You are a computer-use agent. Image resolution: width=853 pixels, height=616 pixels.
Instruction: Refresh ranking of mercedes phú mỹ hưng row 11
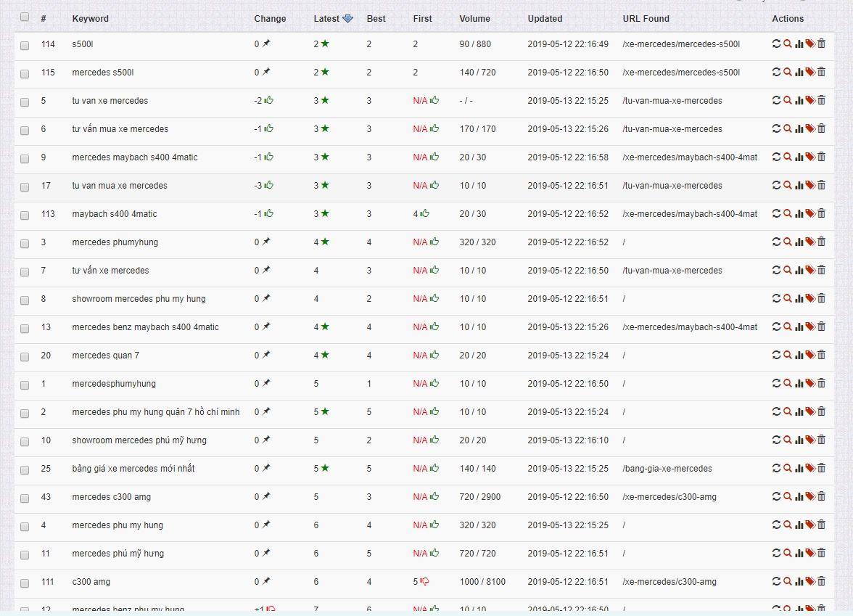[776, 554]
